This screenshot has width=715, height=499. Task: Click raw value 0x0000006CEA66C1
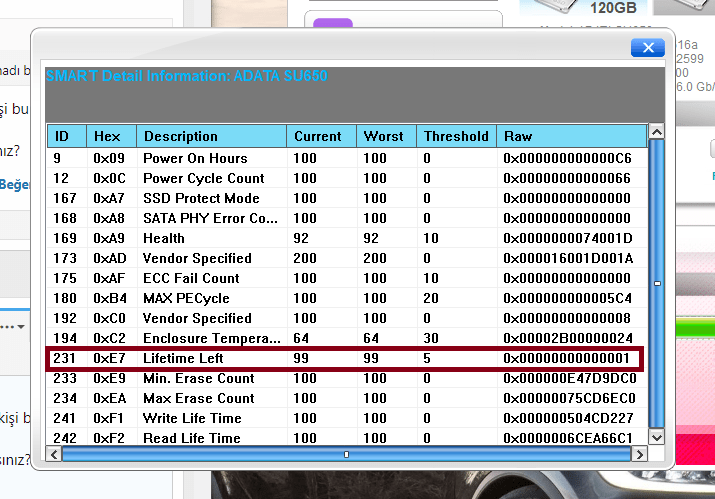568,438
